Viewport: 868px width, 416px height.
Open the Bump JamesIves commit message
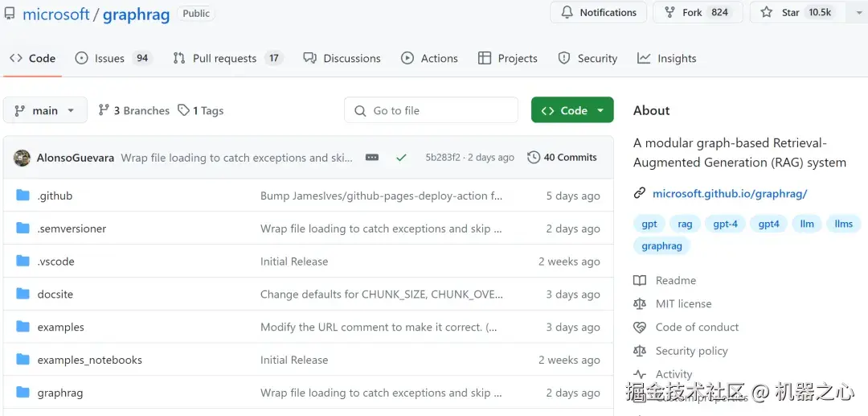[x=382, y=196]
